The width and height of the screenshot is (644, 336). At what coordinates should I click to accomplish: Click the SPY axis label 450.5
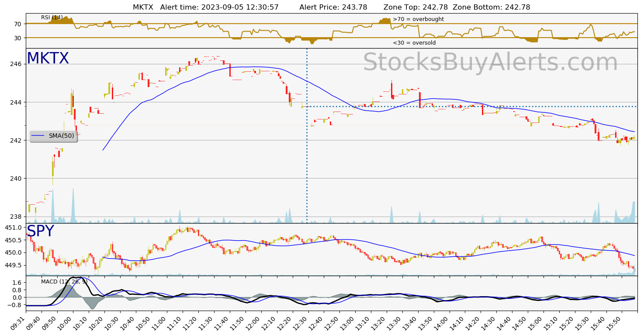point(13,240)
